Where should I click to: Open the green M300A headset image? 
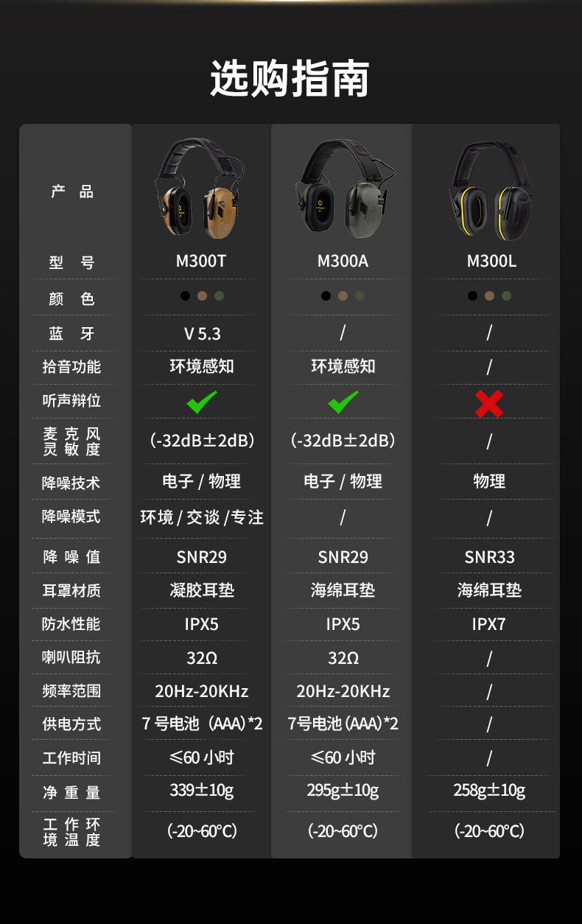click(x=343, y=190)
